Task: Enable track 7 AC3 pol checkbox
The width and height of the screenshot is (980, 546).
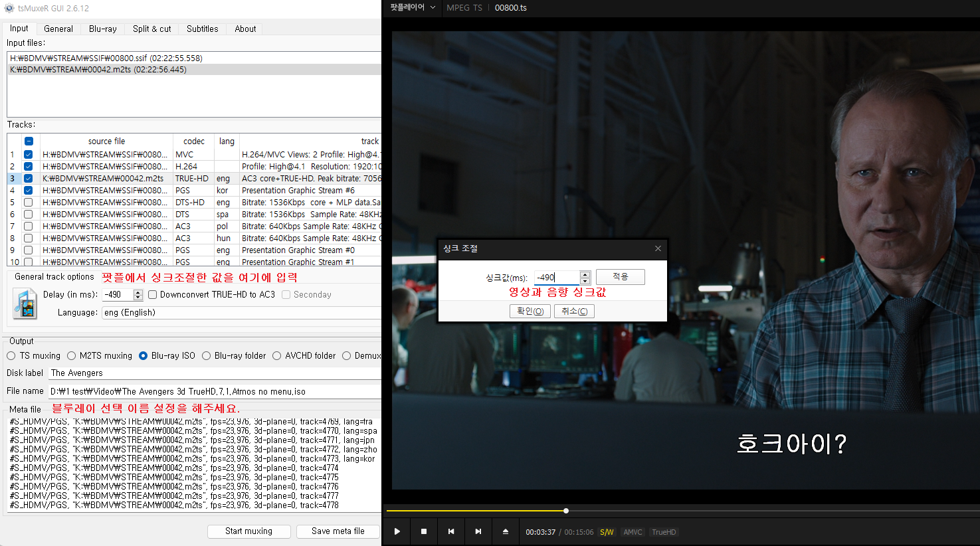Action: (x=28, y=226)
